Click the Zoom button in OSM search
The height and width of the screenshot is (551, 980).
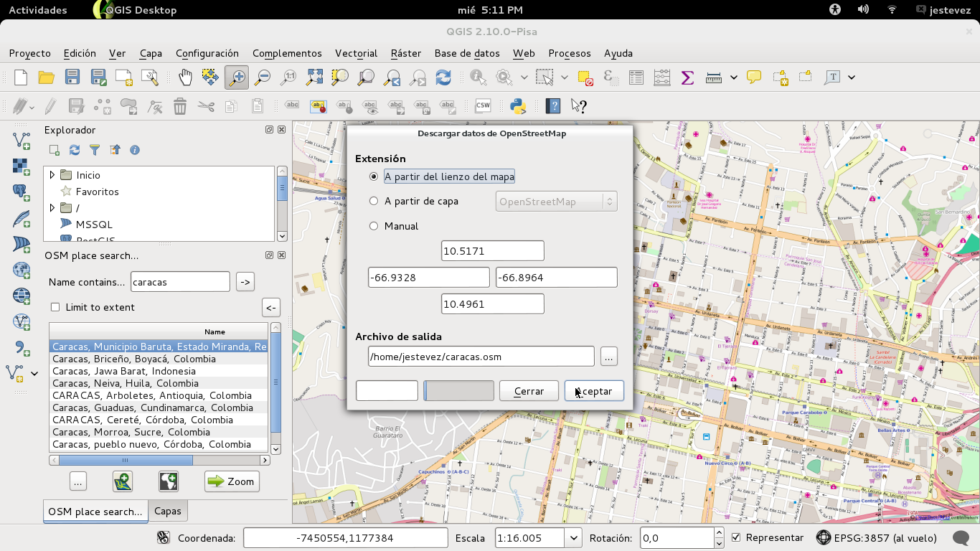point(232,481)
